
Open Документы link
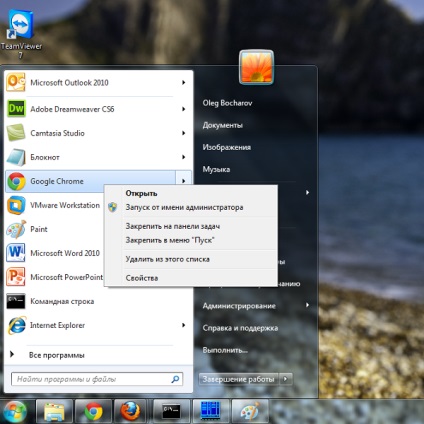pos(223,125)
